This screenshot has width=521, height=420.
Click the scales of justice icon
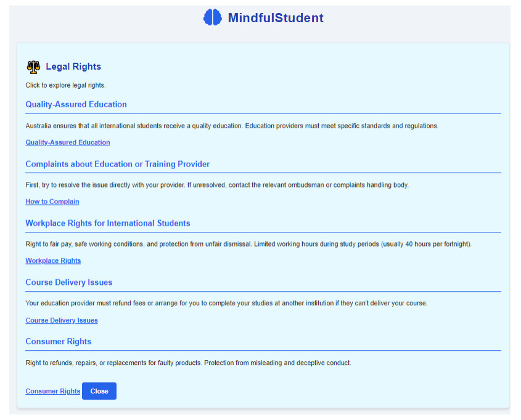(x=33, y=67)
